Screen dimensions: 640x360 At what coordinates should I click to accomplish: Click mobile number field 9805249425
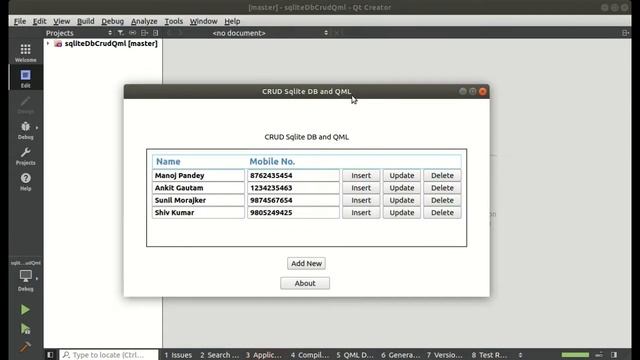click(x=293, y=212)
